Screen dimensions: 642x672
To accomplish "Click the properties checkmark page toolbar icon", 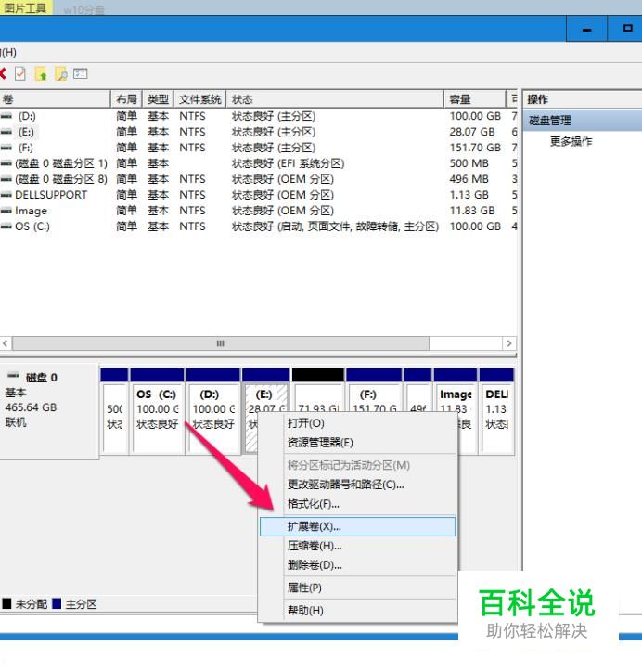I will click(x=20, y=73).
